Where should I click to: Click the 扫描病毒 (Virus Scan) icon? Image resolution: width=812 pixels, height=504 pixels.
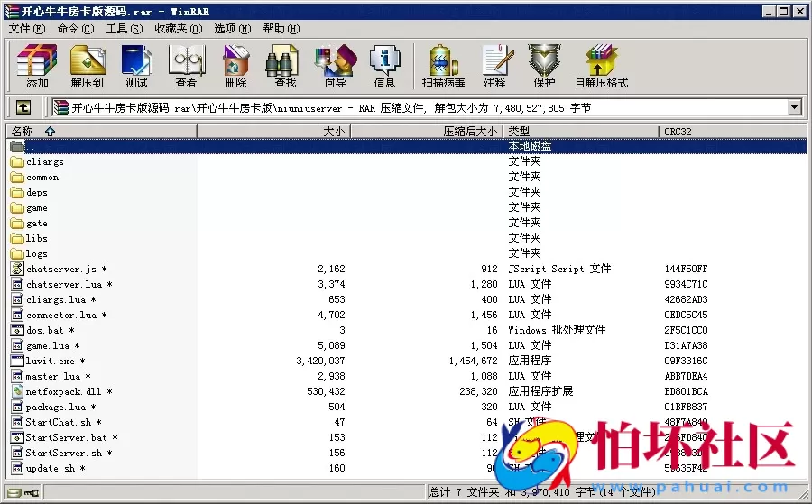click(443, 66)
